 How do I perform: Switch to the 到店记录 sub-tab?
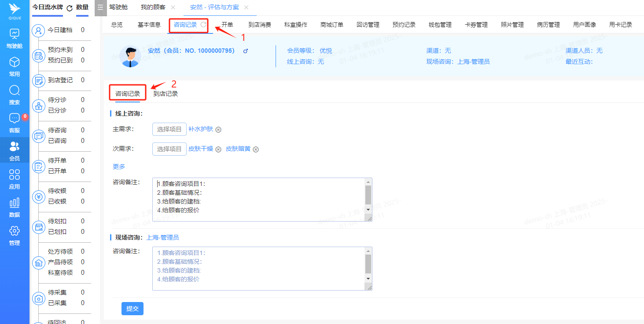pyautogui.click(x=166, y=93)
